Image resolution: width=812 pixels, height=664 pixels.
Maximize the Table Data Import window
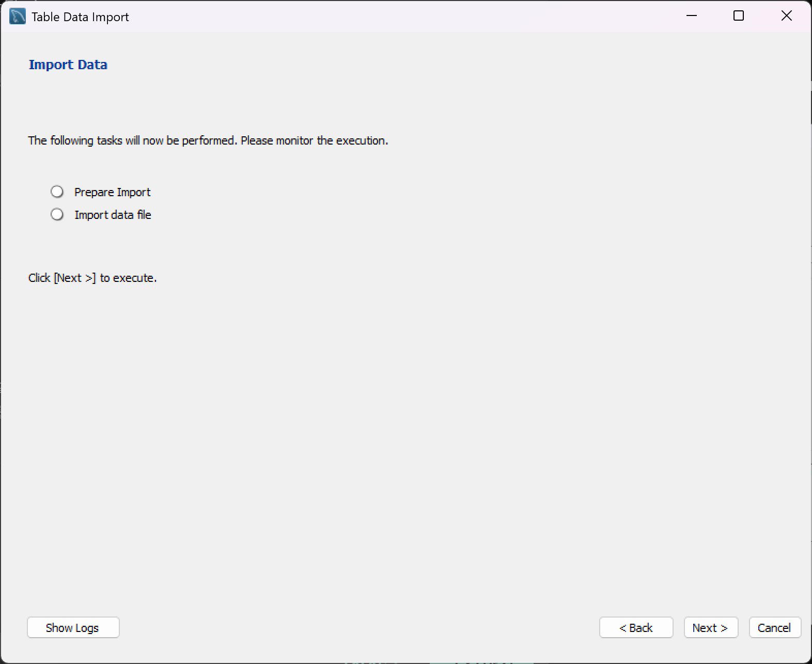point(739,16)
